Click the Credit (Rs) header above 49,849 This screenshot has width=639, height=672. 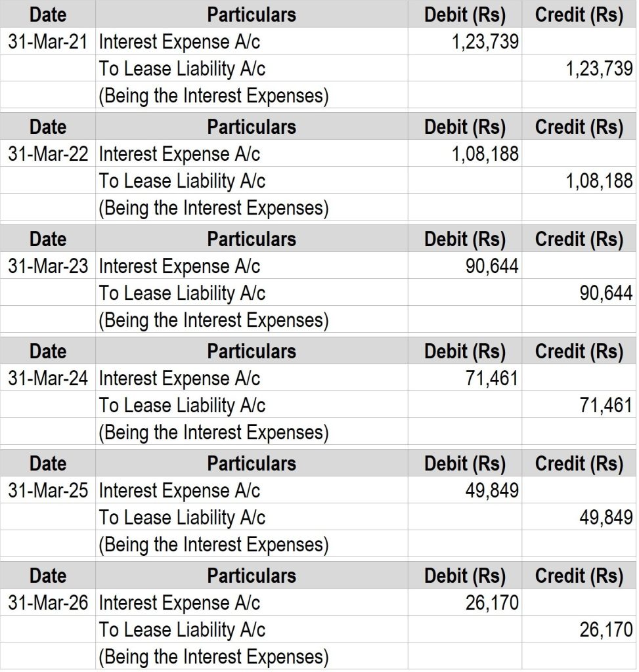coord(579,463)
